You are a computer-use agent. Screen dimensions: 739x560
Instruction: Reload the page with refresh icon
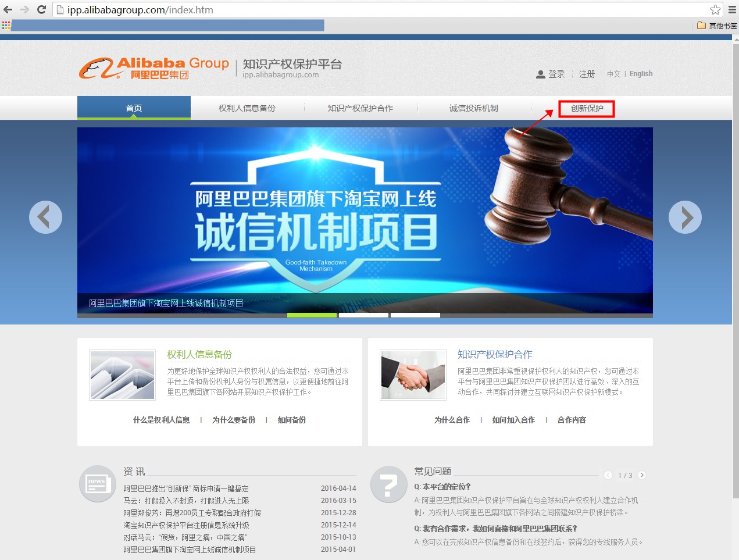click(41, 9)
